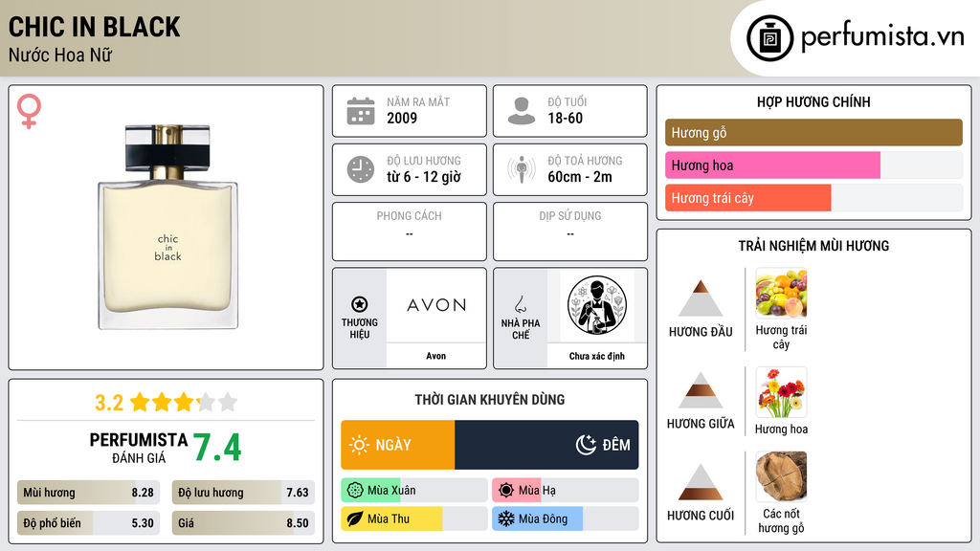Click the Hợp hương chính heading
Viewport: 980px width, 551px height.
pyautogui.click(x=813, y=101)
